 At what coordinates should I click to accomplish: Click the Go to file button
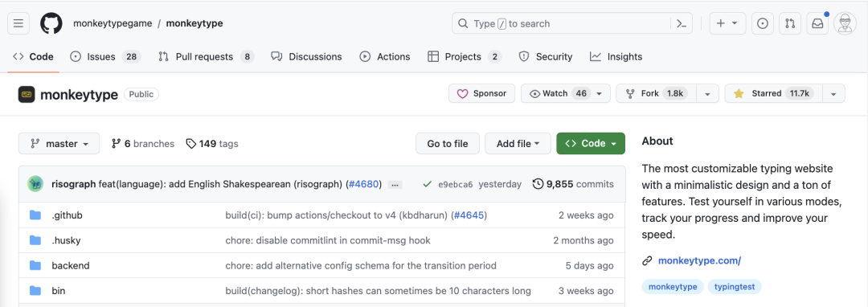pos(448,144)
